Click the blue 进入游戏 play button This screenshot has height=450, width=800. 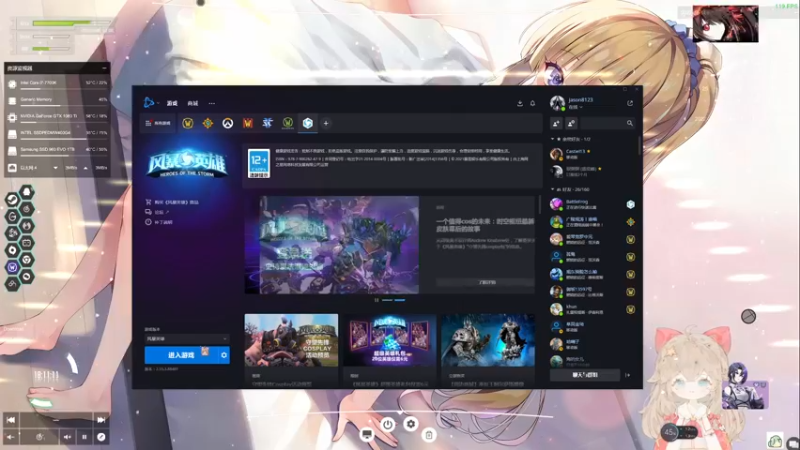[181, 355]
